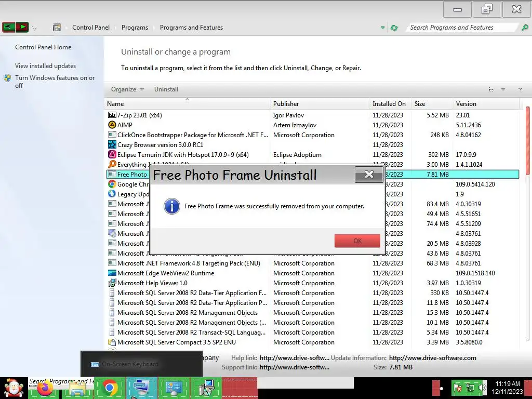Viewport: 532px width, 399px height.
Task: Click the Uninstall toolbar button
Action: point(166,89)
